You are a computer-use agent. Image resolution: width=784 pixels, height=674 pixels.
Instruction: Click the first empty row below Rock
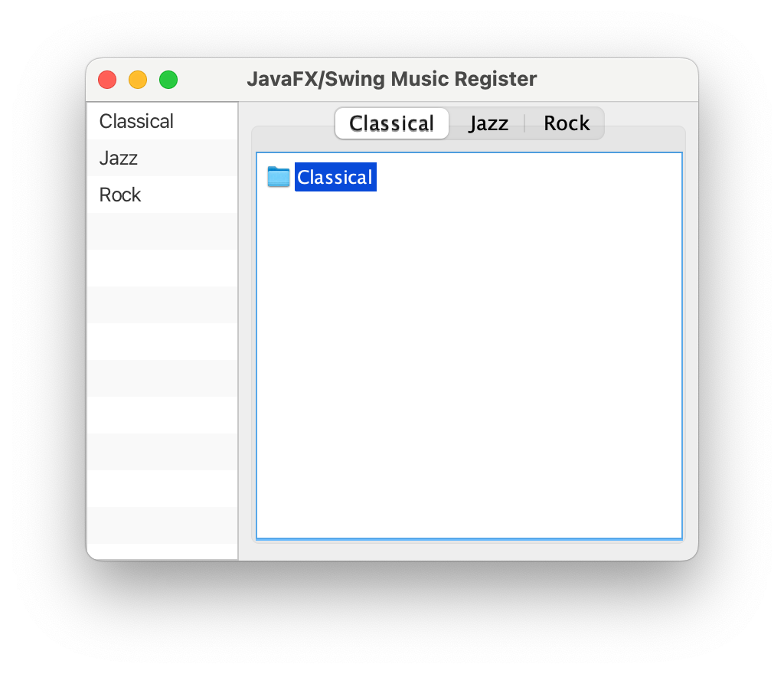pyautogui.click(x=162, y=231)
